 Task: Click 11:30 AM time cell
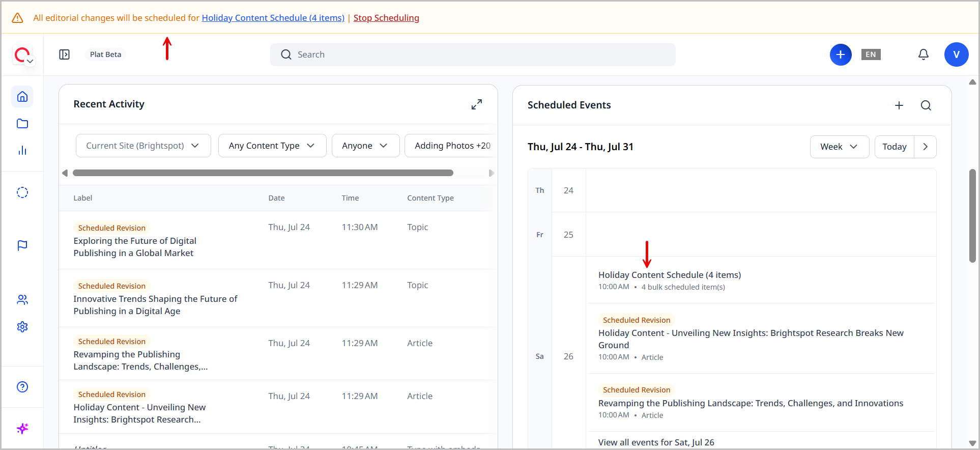click(360, 227)
